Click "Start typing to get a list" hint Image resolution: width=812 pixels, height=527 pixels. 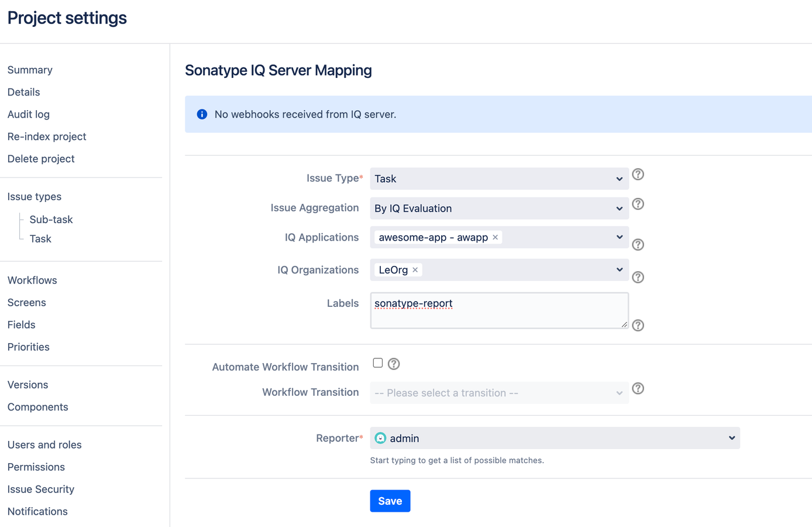coord(457,460)
